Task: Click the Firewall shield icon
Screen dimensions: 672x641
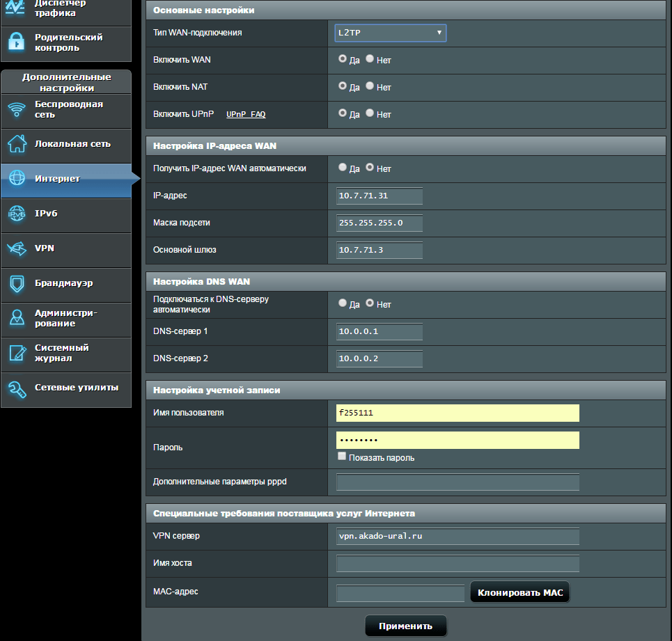Action: click(x=17, y=283)
